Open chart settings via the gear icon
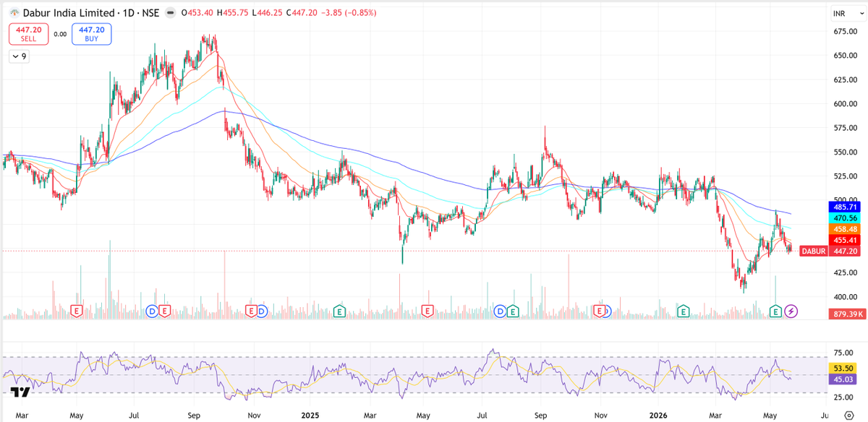Screen dimensions: 868x422 click(x=849, y=415)
